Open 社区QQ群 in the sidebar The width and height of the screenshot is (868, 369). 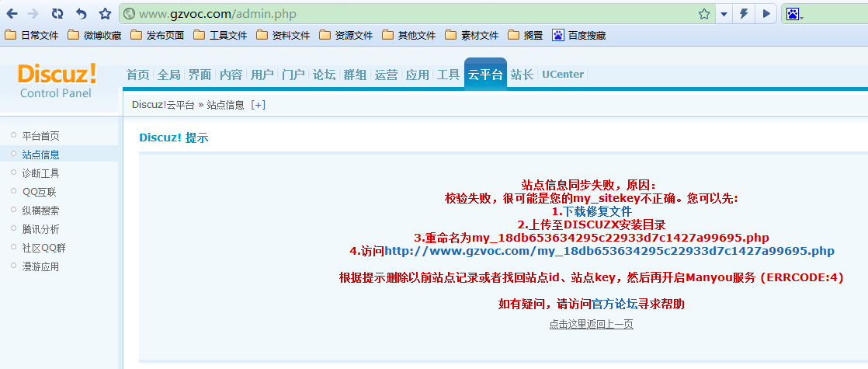click(x=43, y=249)
